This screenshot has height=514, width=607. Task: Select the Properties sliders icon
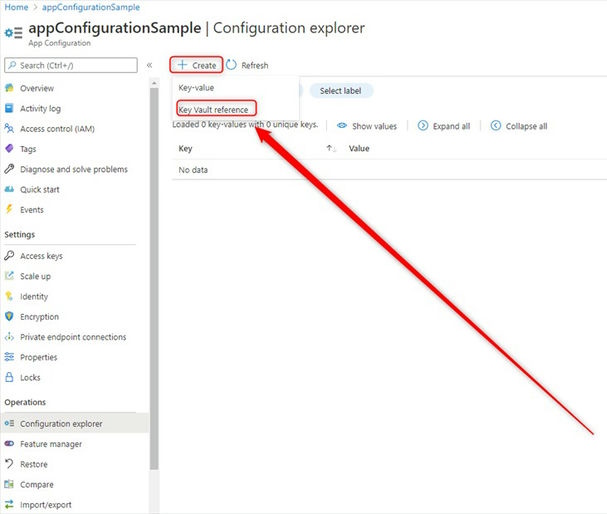(9, 357)
